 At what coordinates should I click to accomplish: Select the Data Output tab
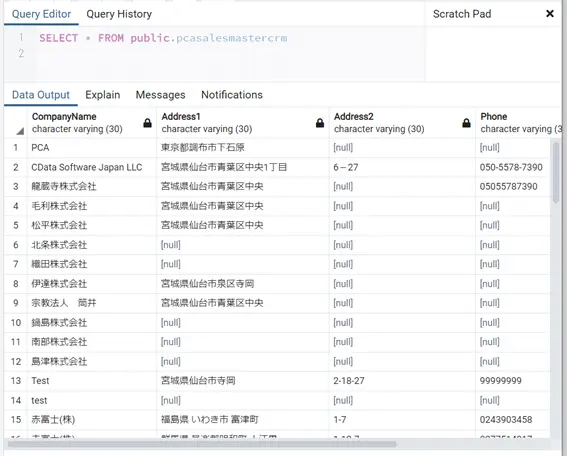tap(41, 95)
